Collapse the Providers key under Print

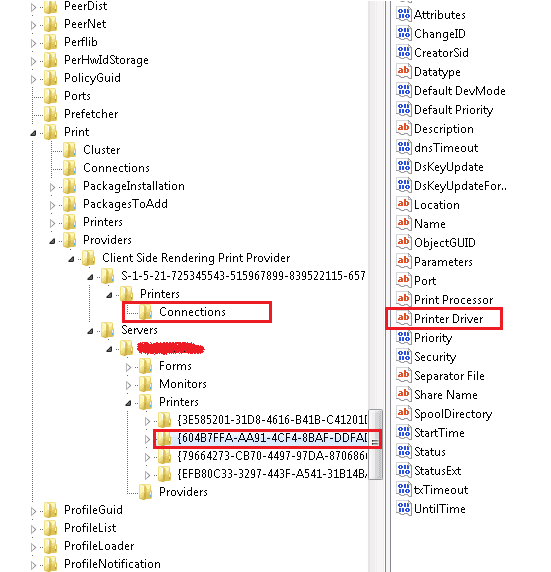coord(53,241)
